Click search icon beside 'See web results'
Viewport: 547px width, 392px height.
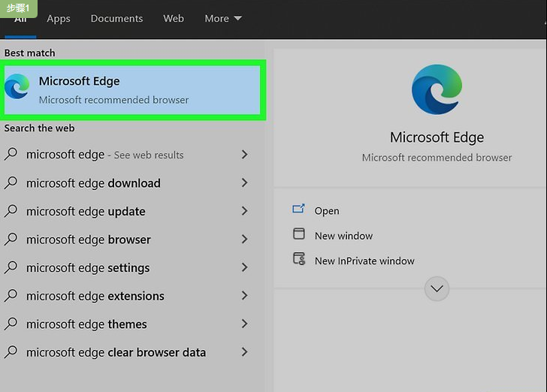click(11, 154)
